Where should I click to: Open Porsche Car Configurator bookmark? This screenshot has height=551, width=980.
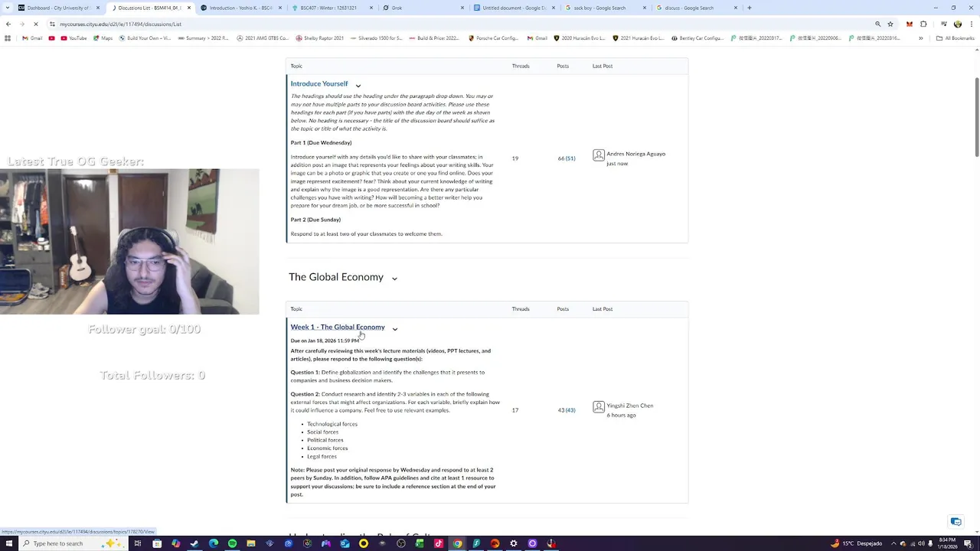click(x=495, y=38)
